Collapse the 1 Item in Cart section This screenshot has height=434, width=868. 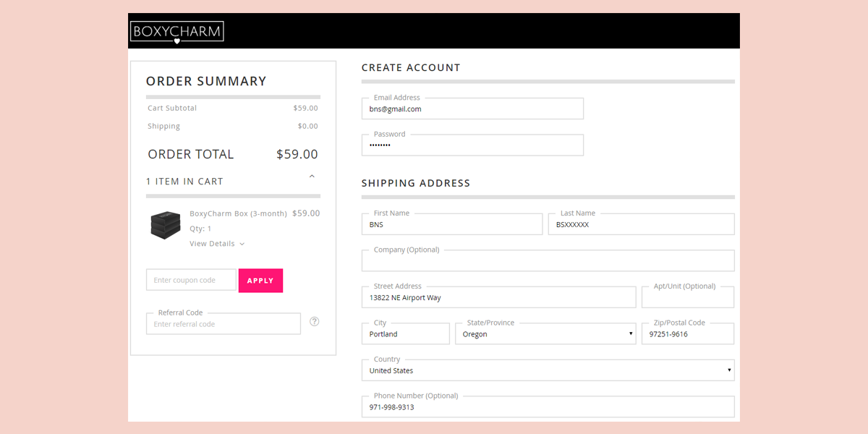(x=312, y=176)
